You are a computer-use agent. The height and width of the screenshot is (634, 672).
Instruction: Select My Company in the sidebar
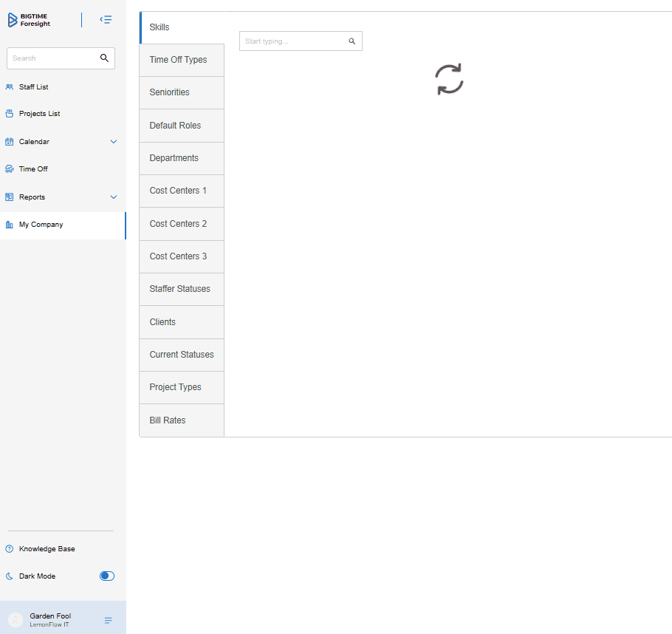pyautogui.click(x=63, y=225)
